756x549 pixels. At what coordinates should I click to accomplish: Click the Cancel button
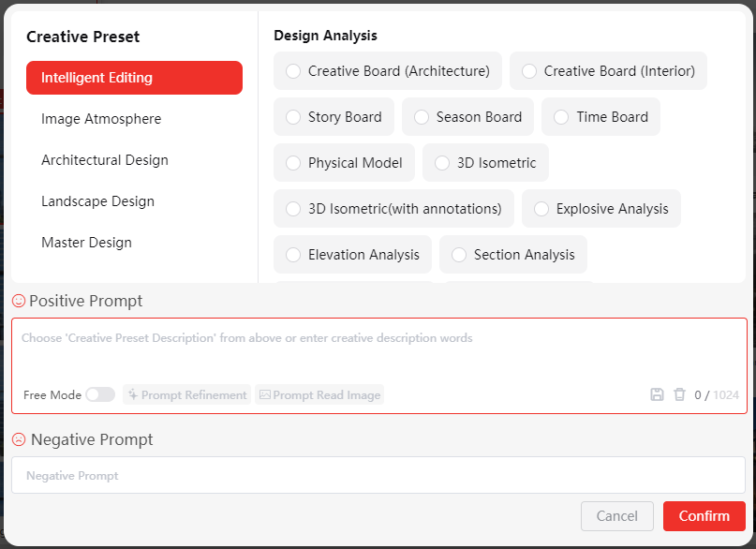[617, 516]
